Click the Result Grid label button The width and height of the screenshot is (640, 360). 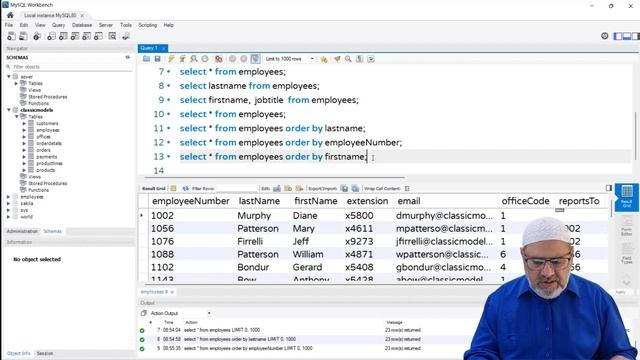click(x=153, y=188)
